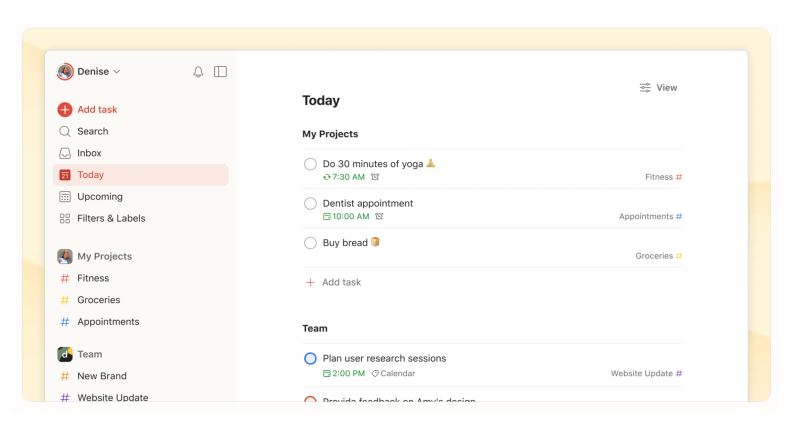The image size is (808, 435).
Task: Click the 7:30 AM due time
Action: click(348, 177)
